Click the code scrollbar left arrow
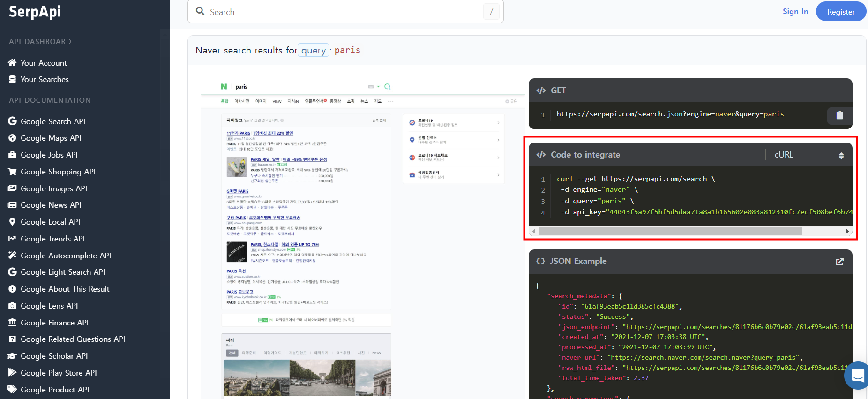Screen dimensions: 868x399 pyautogui.click(x=533, y=231)
